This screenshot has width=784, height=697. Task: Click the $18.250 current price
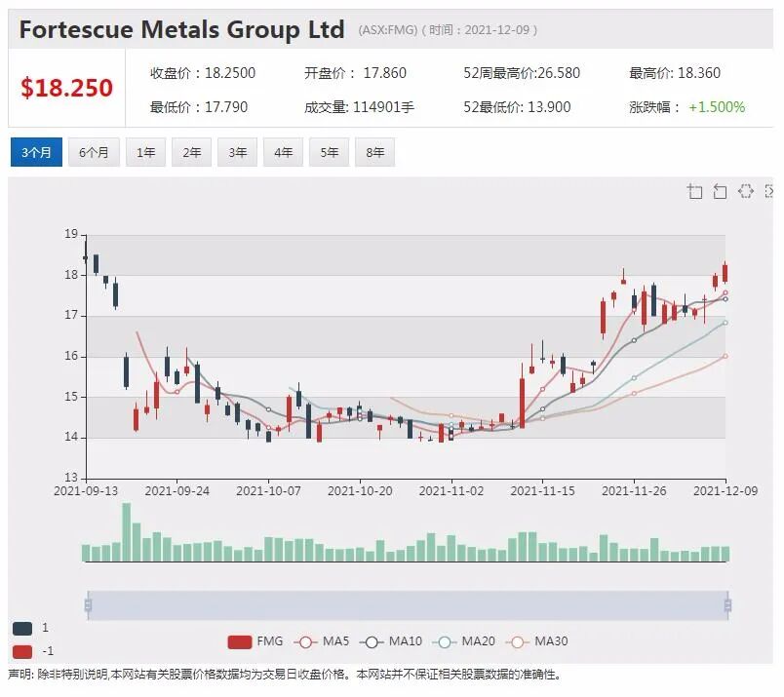[66, 88]
